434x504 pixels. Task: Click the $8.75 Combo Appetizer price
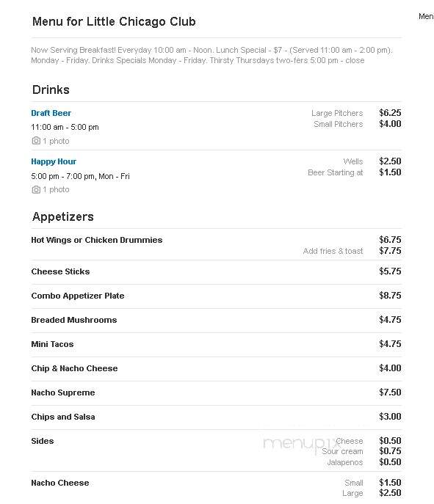point(390,296)
